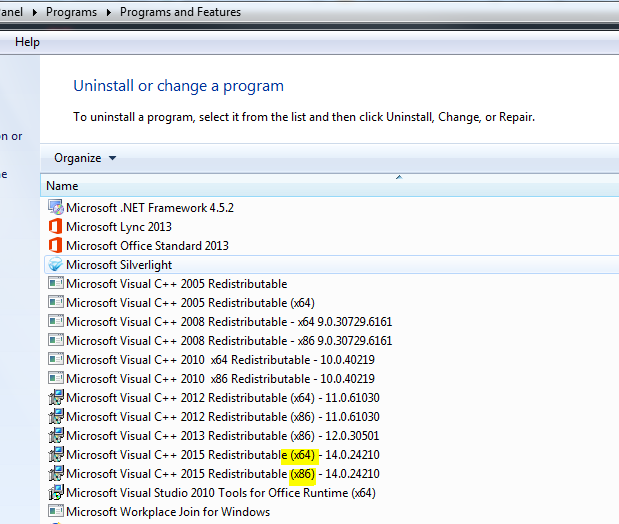Screen dimensions: 619x524
Task: Select Microsoft Workplace Join for Windows entry
Action: pyautogui.click(x=168, y=512)
